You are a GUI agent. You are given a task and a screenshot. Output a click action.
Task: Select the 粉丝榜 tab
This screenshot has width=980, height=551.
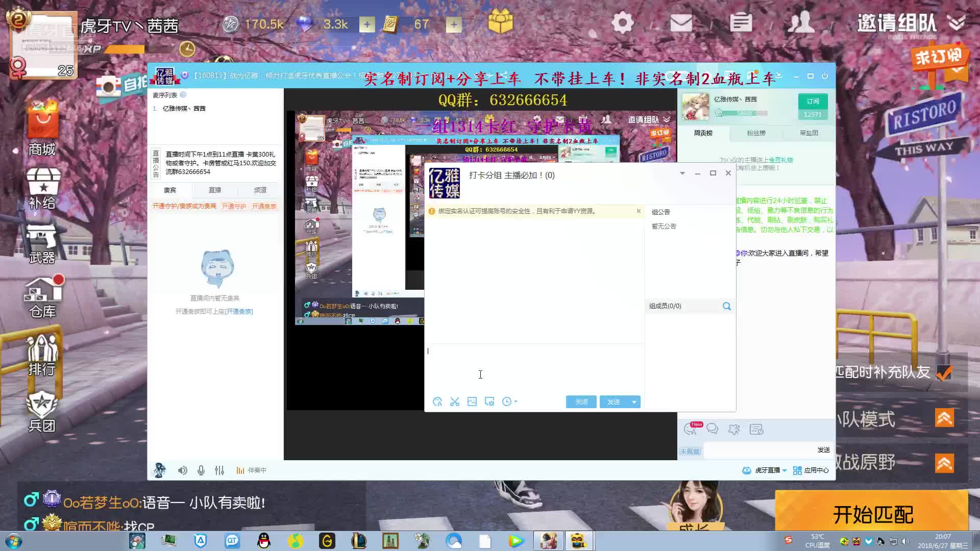coord(756,133)
